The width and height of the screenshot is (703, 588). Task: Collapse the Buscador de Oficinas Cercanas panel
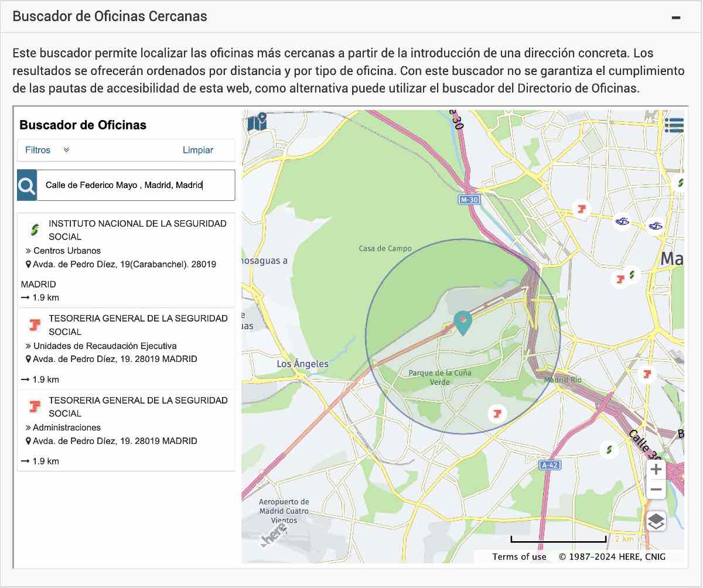tap(676, 18)
